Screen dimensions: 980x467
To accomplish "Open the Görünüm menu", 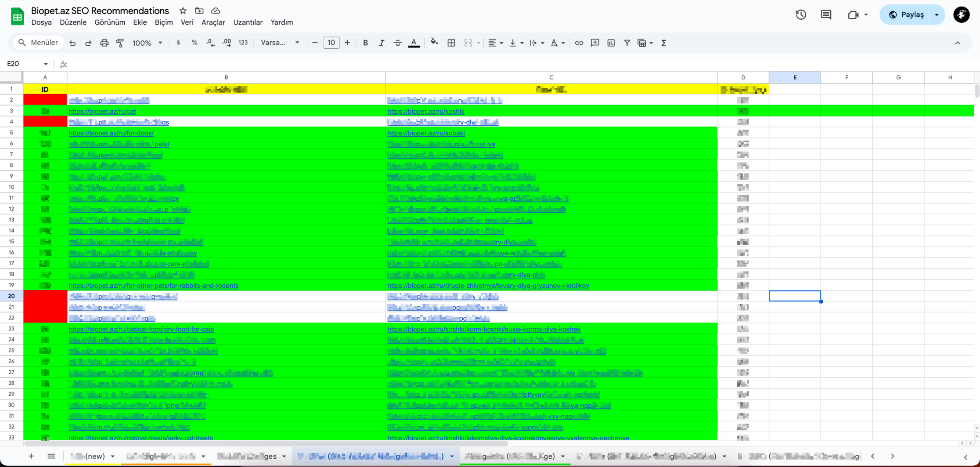I will click(x=110, y=22).
